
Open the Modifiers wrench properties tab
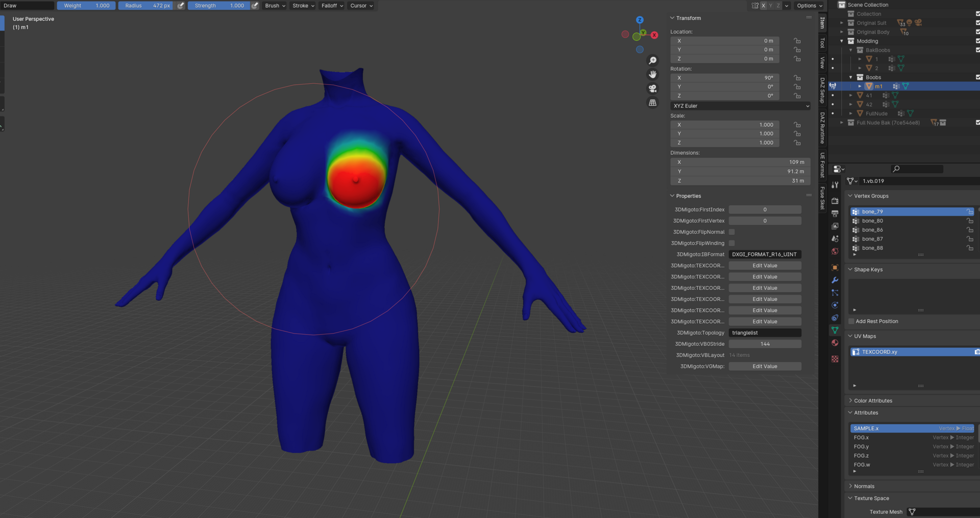tap(835, 280)
